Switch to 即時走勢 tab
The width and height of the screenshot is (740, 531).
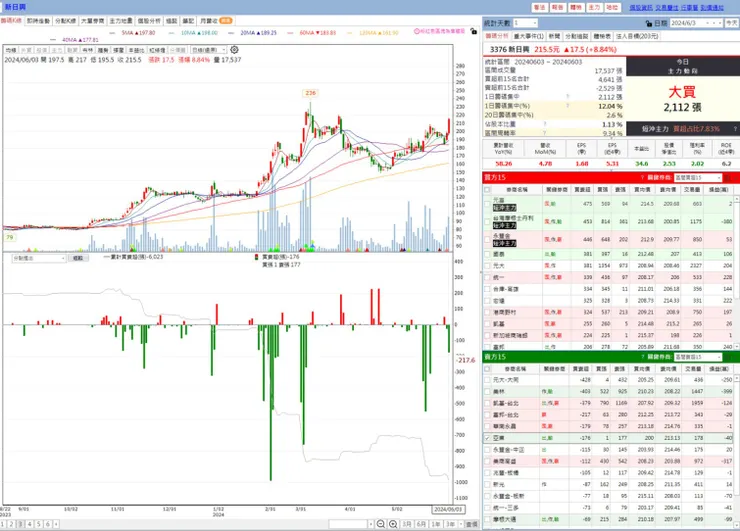[x=38, y=21]
